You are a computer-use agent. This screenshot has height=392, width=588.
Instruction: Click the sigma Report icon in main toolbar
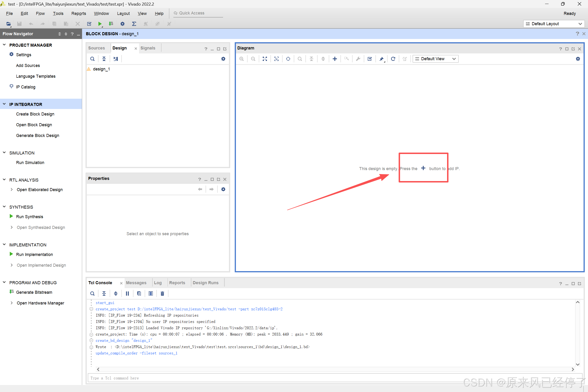pos(134,24)
